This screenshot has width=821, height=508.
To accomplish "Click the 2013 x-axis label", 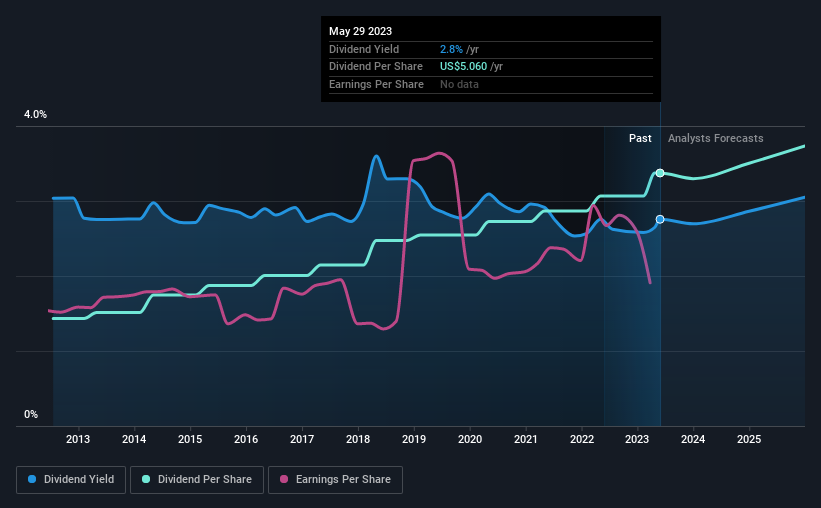I will [78, 439].
